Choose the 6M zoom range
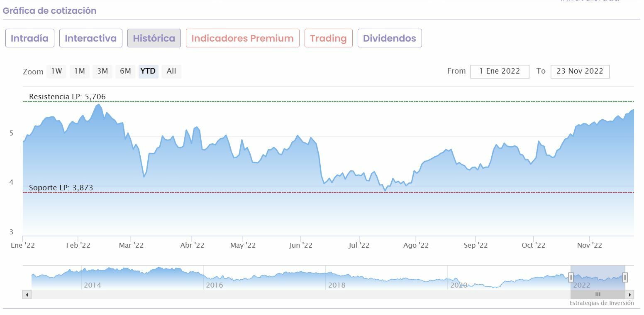Screen dimensions: 644x315 (x=125, y=71)
